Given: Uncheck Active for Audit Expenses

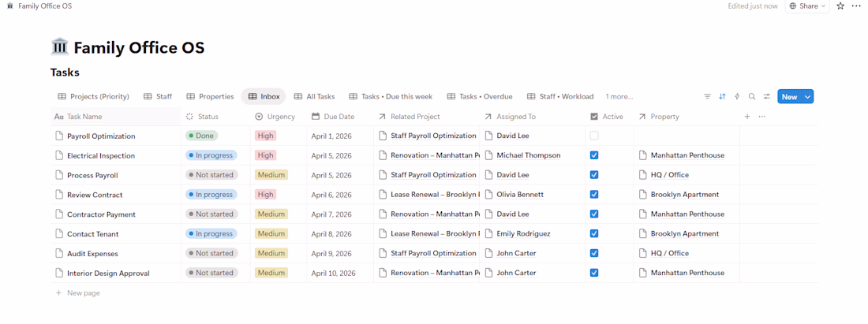Looking at the screenshot, I should pyautogui.click(x=594, y=253).
